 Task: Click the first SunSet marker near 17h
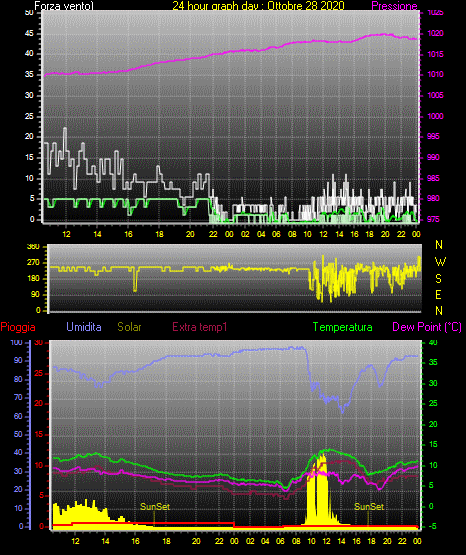(x=155, y=507)
